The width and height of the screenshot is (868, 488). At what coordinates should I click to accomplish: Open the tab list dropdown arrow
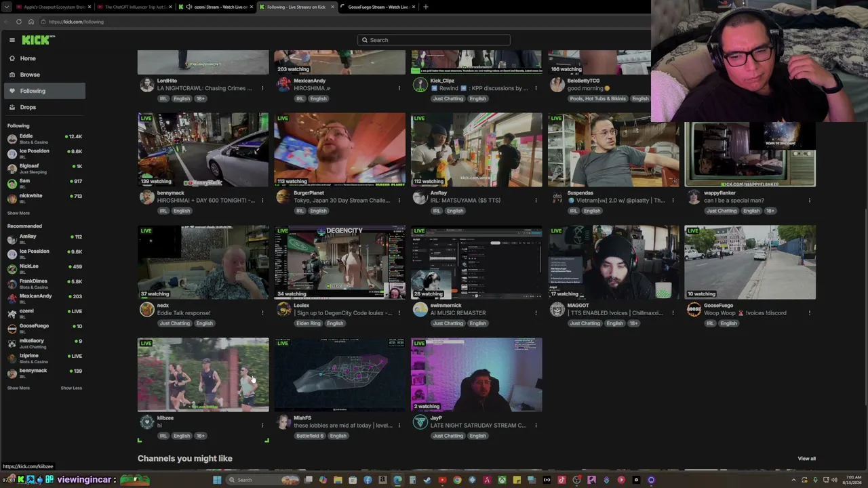[7, 7]
